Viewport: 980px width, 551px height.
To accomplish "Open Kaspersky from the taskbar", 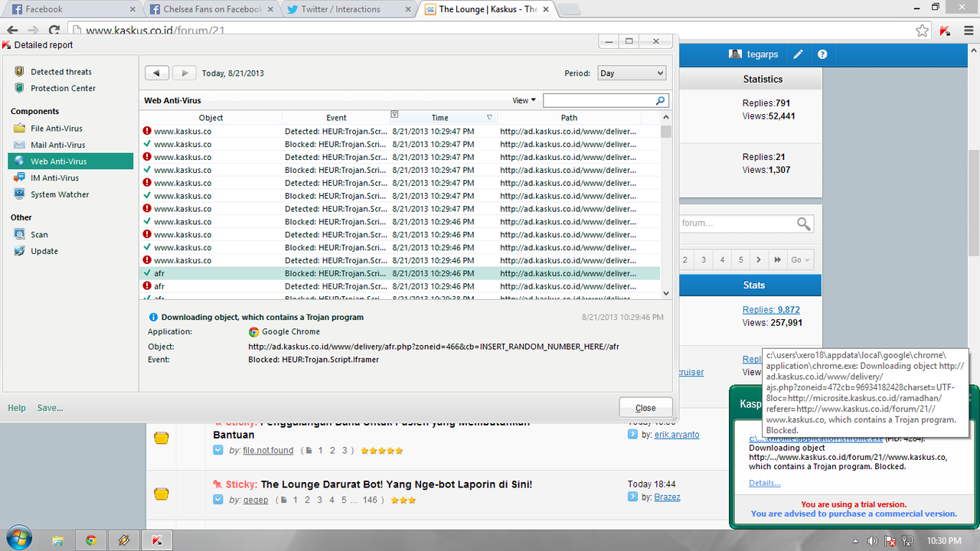I will point(157,540).
